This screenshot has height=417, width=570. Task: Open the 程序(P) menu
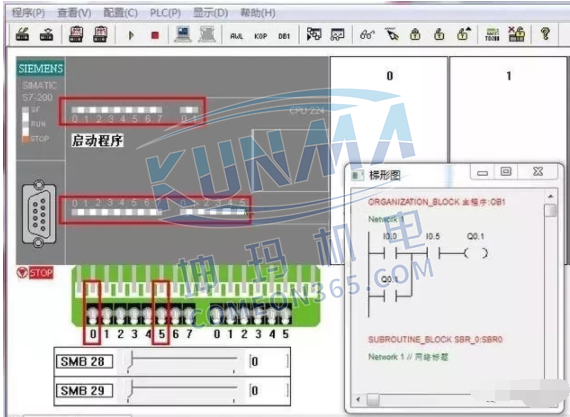[28, 13]
